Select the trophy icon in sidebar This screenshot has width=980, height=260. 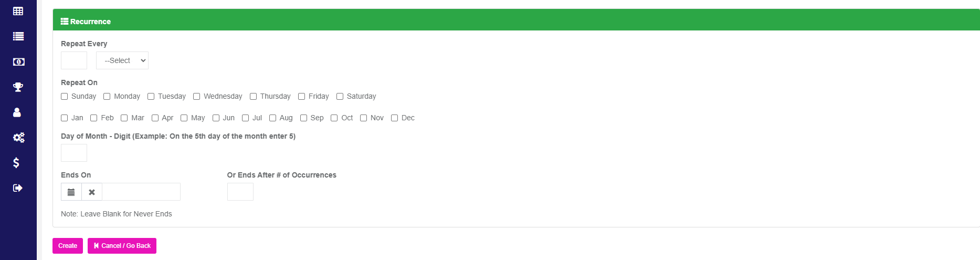click(18, 87)
